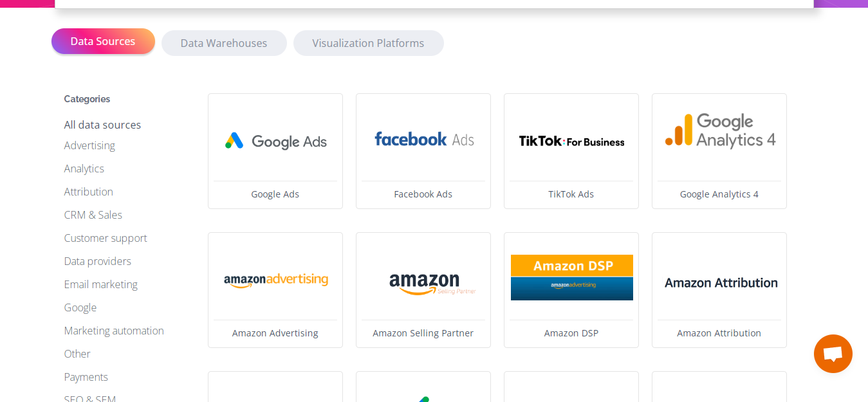Click the Amazon DSP banner image
The image size is (868, 402).
[571, 277]
